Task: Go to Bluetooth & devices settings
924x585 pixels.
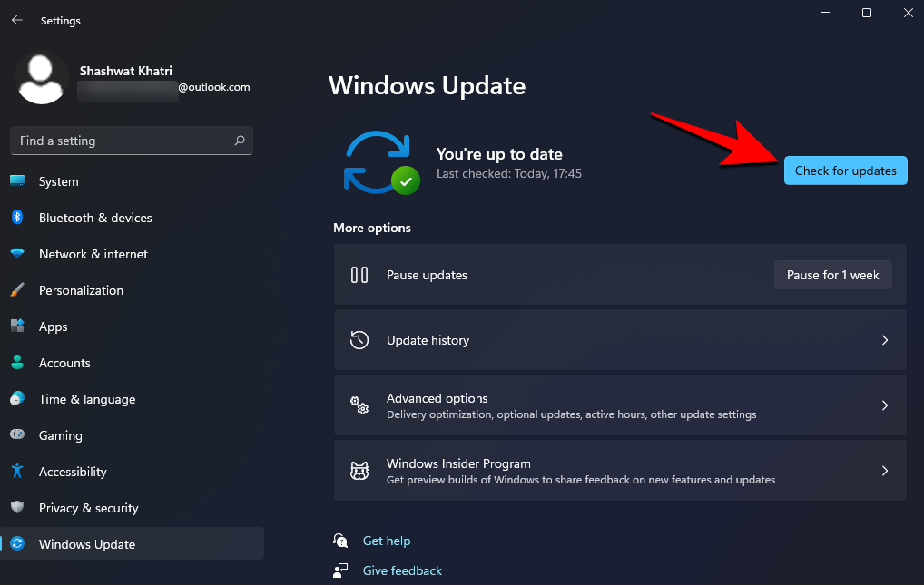Action: 132,218
